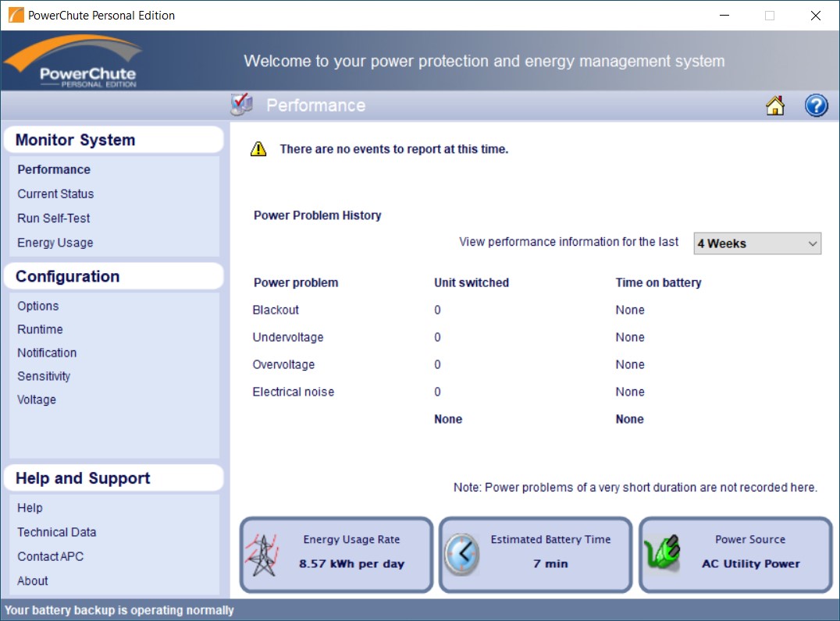Click Electrical noise's Unit switched 0 value
This screenshot has width=840, height=621.
437,392
